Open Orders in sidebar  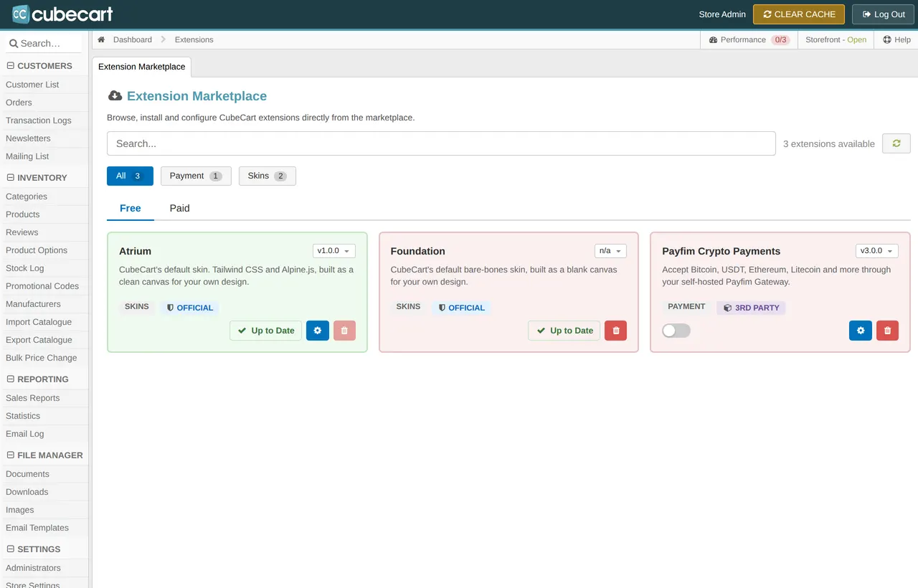[19, 103]
